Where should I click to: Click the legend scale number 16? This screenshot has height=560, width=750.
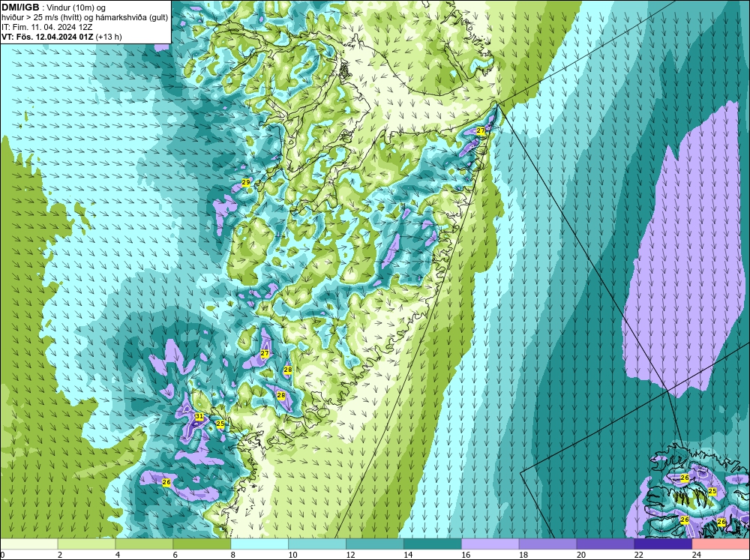coord(466,555)
